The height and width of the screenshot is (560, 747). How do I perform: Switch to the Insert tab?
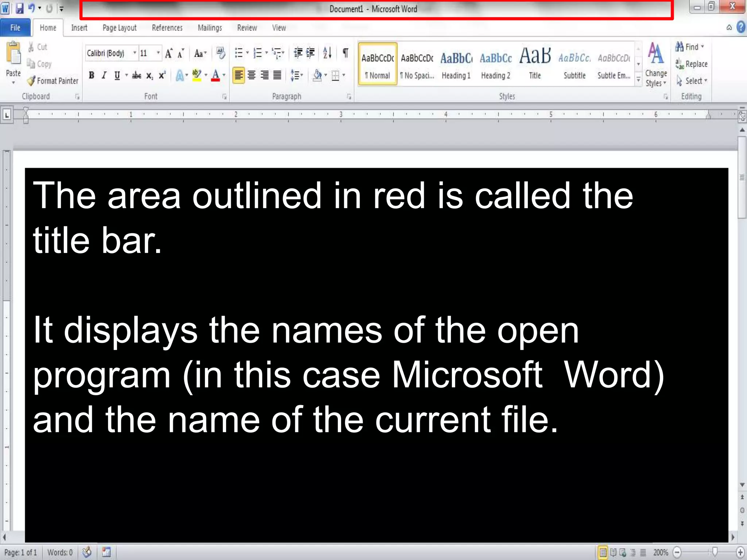[79, 28]
